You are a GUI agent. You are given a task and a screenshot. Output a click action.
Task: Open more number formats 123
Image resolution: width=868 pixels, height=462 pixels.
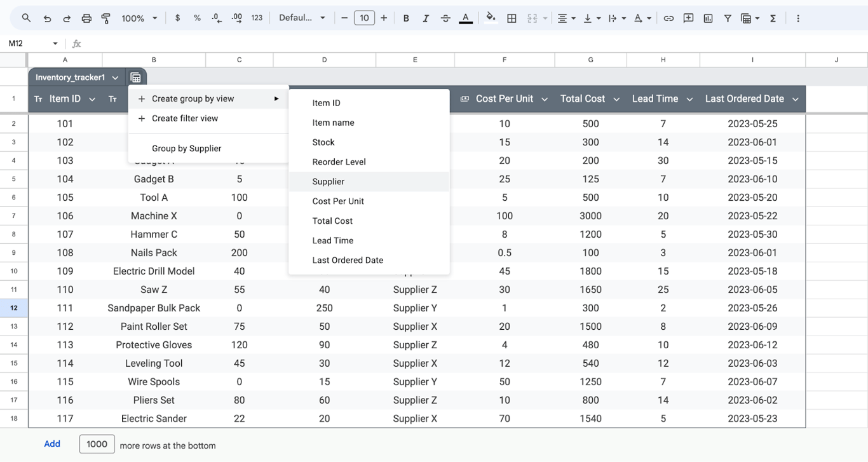click(x=257, y=18)
